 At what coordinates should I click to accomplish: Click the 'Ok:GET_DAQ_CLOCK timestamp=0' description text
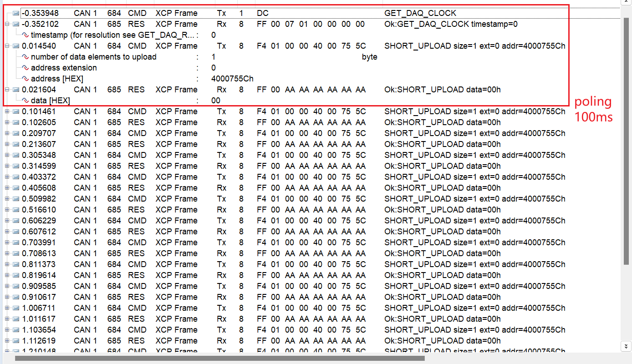451,24
